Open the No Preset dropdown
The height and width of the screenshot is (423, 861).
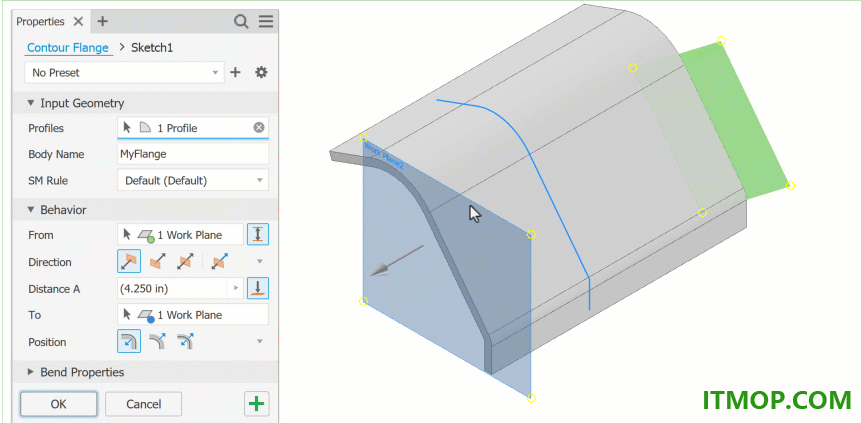124,73
